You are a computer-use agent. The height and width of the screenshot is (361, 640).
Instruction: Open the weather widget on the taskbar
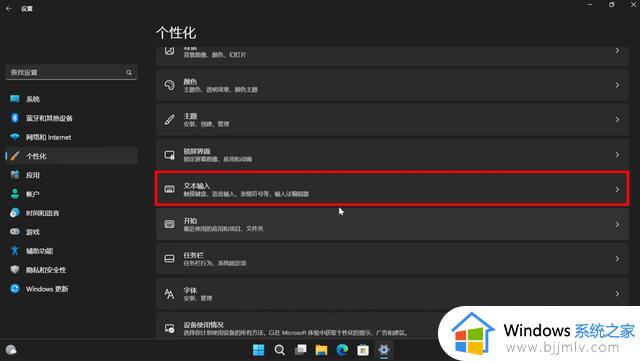11,350
